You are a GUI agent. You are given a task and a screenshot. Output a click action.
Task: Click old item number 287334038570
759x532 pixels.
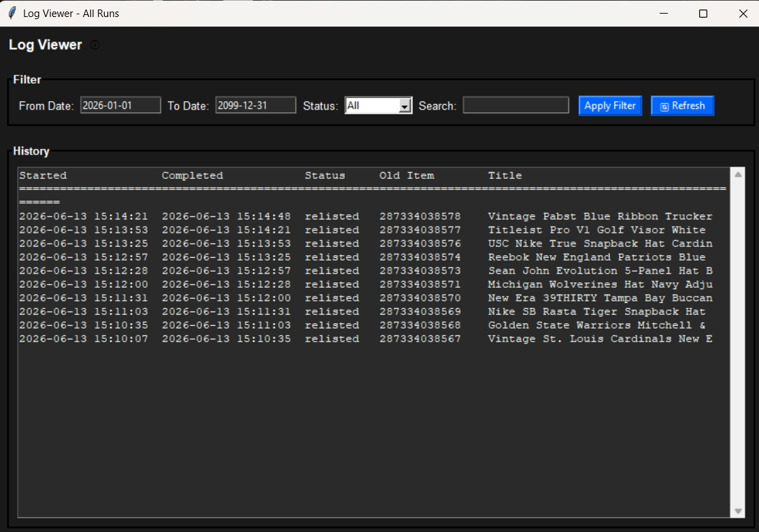tap(420, 298)
